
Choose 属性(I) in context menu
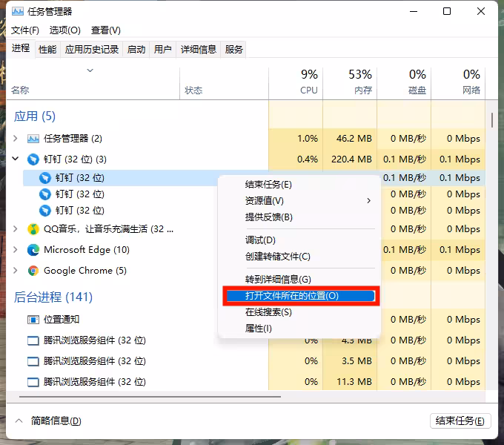pyautogui.click(x=299, y=329)
